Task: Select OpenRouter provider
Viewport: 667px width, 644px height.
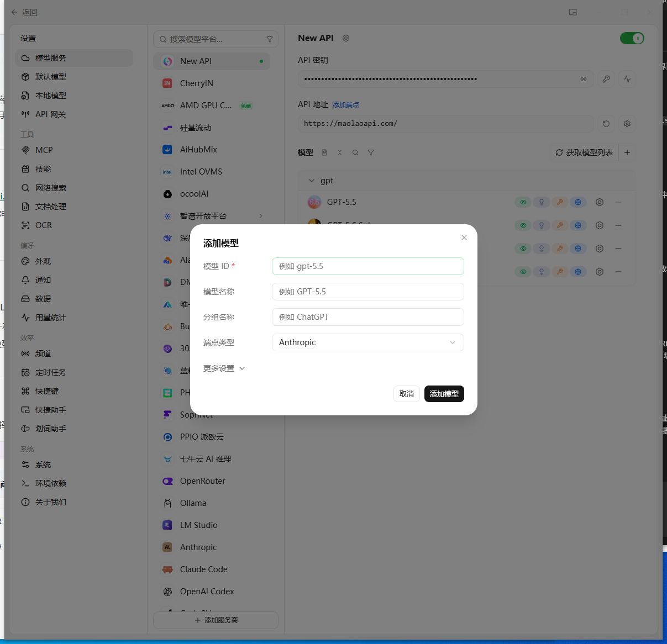Action: tap(212, 481)
